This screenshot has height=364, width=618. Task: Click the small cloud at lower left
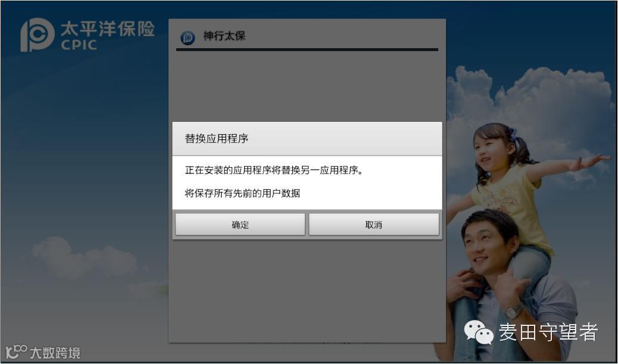(85, 258)
